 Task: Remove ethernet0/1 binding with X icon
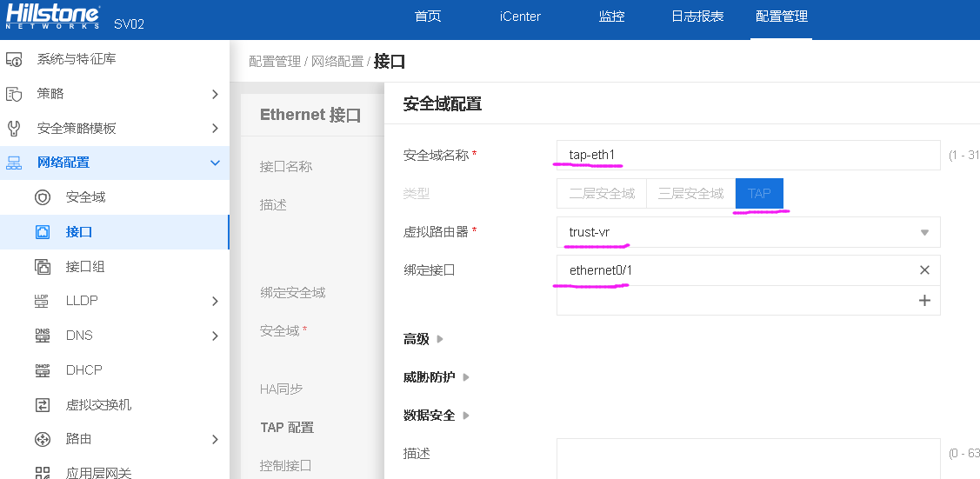924,269
